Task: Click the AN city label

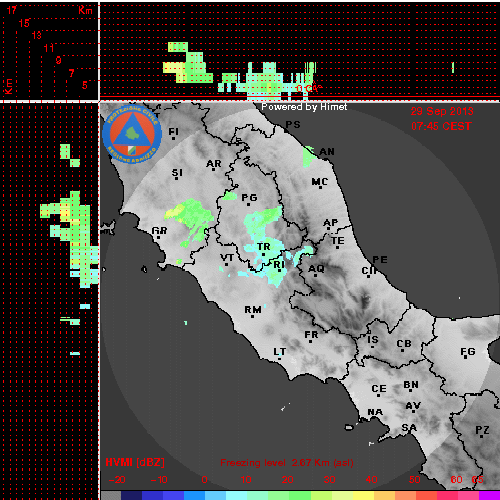Action: point(327,152)
